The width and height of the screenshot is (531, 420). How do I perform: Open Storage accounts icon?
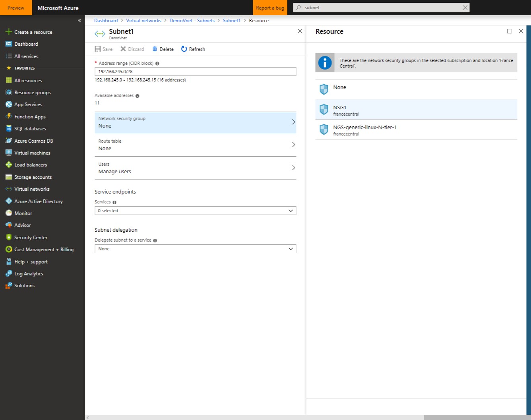coord(9,177)
